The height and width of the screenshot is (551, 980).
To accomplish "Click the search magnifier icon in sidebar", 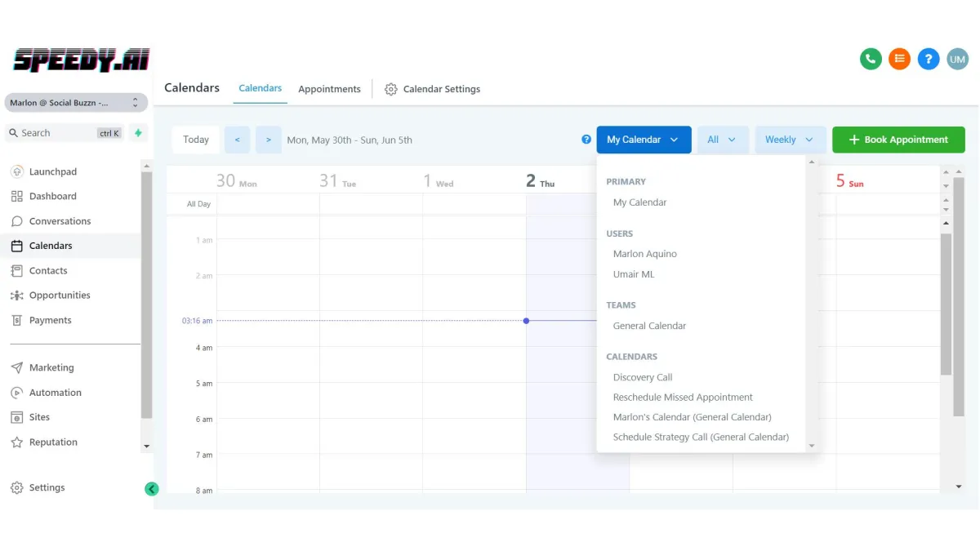I will point(13,133).
